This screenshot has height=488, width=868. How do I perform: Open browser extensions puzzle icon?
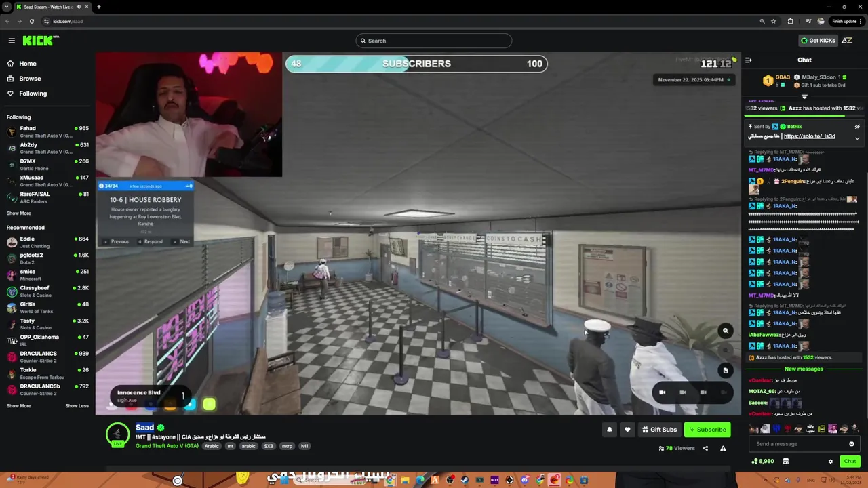click(x=790, y=21)
